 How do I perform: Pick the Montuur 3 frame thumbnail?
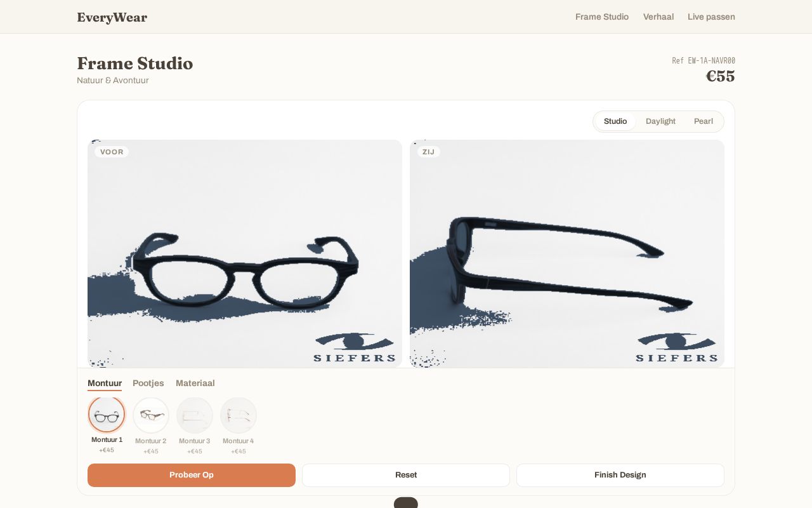tap(194, 415)
